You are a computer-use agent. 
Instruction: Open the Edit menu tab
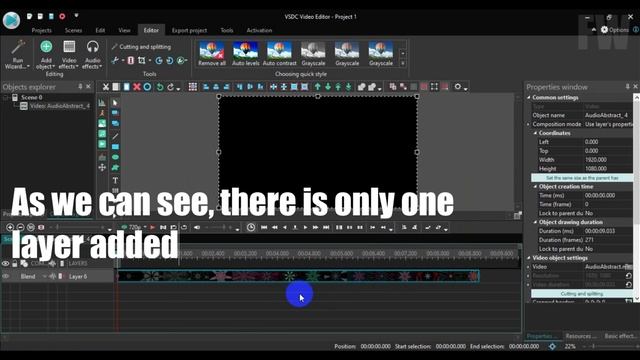click(100, 30)
